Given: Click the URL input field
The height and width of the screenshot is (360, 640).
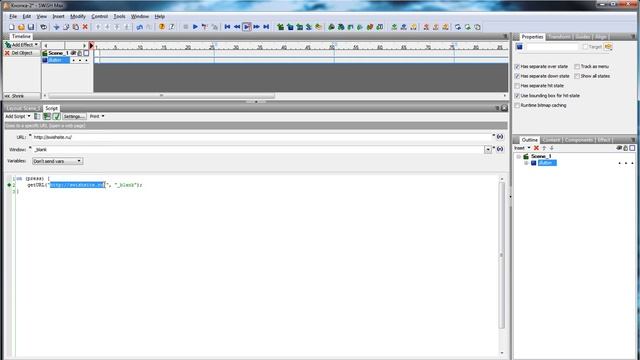Looking at the screenshot, I should (x=262, y=137).
